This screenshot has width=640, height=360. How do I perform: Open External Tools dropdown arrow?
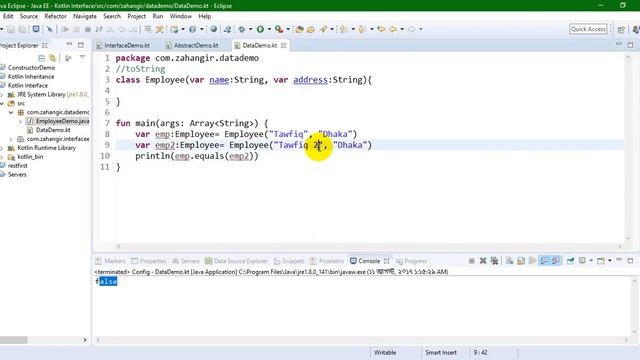[x=288, y=29]
